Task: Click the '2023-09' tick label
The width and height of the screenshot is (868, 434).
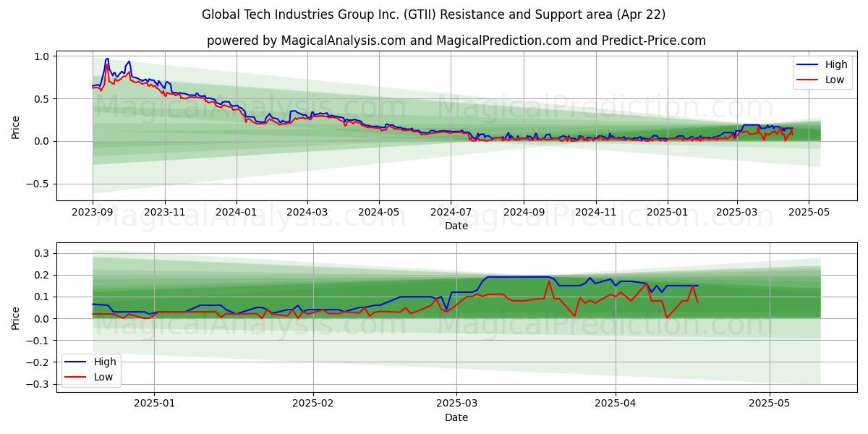Action: click(x=93, y=213)
